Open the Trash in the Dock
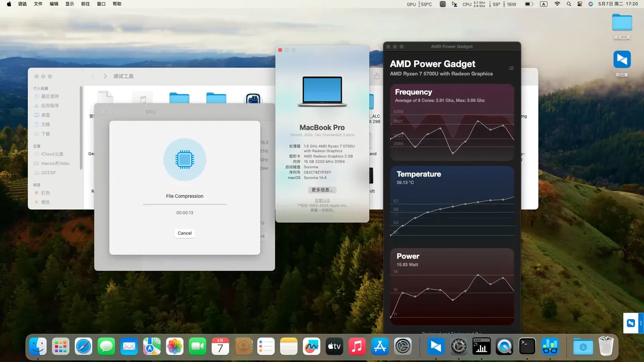The height and width of the screenshot is (362, 644). tap(606, 346)
